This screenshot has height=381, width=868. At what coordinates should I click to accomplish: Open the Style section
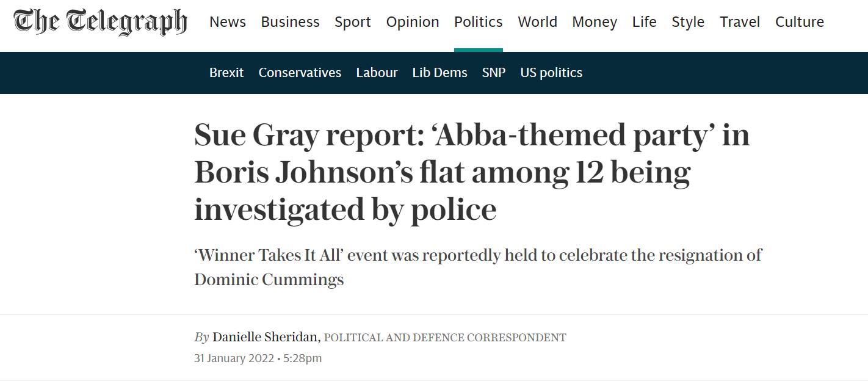pyautogui.click(x=688, y=22)
